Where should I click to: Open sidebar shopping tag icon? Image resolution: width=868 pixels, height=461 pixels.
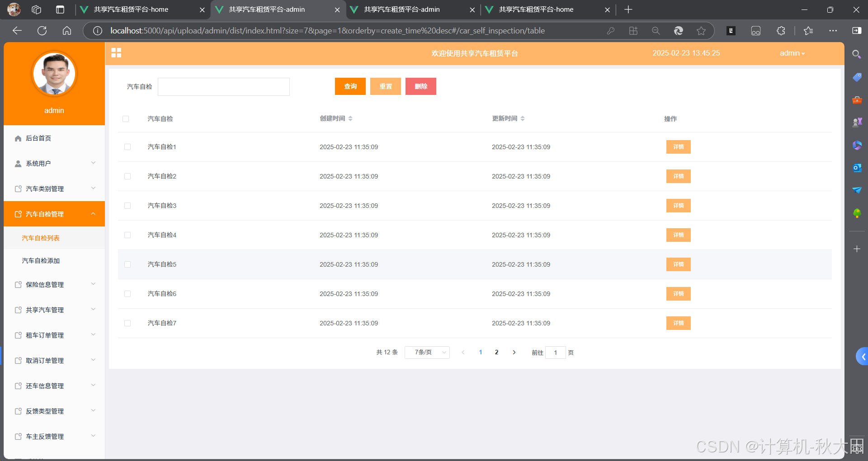click(x=857, y=77)
